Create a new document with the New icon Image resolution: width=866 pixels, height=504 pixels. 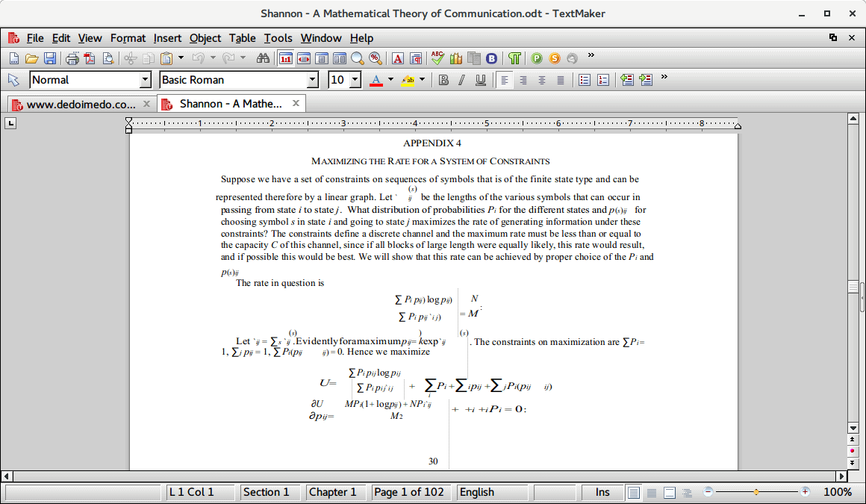coord(13,58)
